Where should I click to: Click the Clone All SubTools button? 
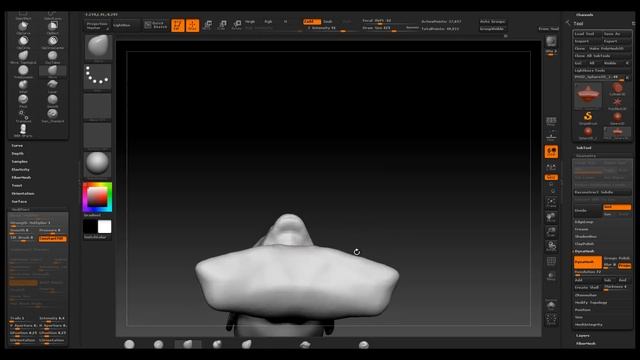[x=602, y=56]
